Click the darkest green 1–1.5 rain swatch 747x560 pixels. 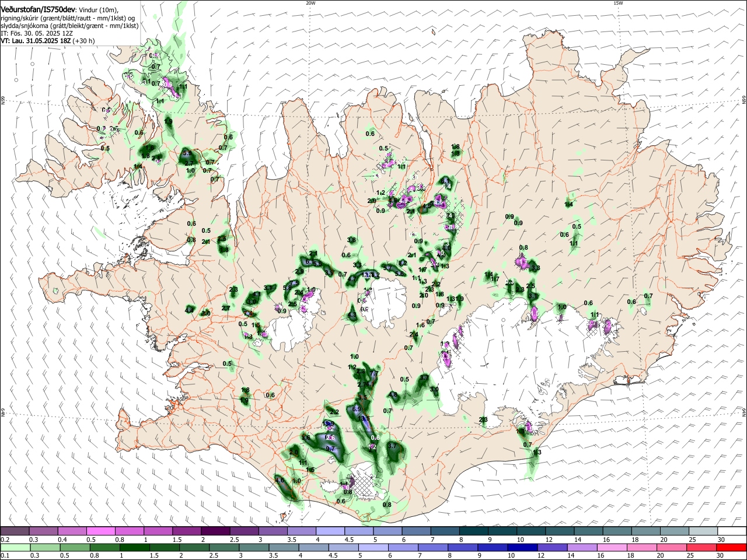[135, 547]
